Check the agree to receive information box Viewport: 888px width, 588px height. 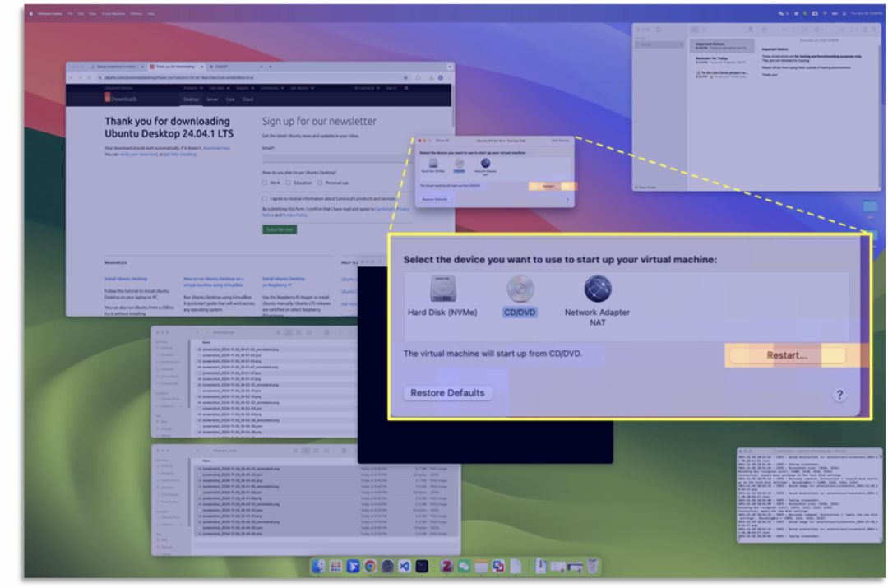[x=265, y=199]
